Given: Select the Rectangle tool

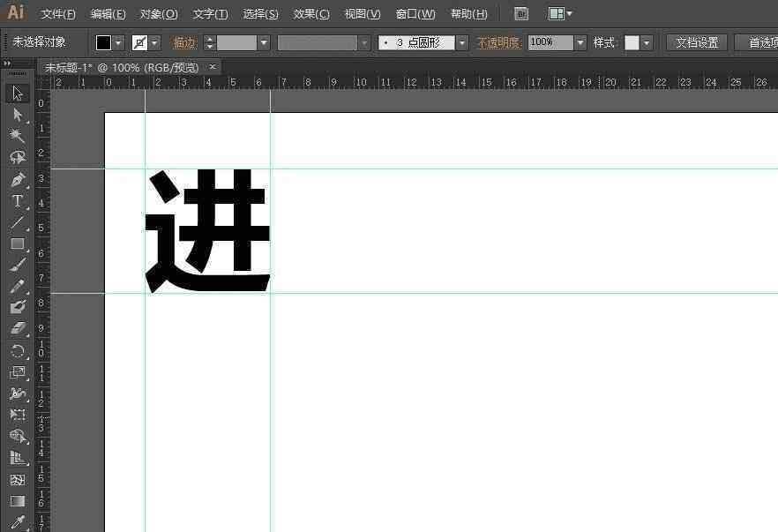Looking at the screenshot, I should pyautogui.click(x=18, y=244).
